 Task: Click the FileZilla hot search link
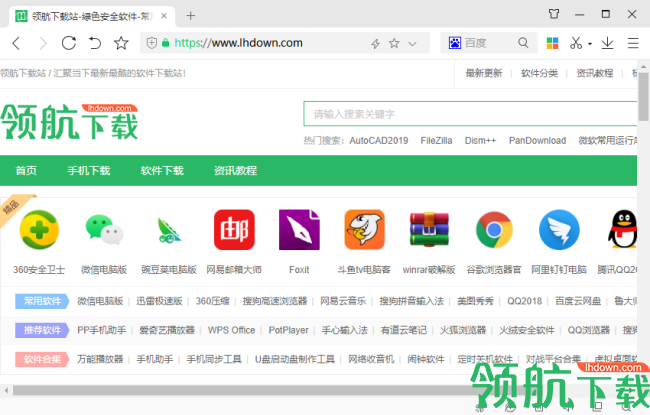[x=436, y=141]
